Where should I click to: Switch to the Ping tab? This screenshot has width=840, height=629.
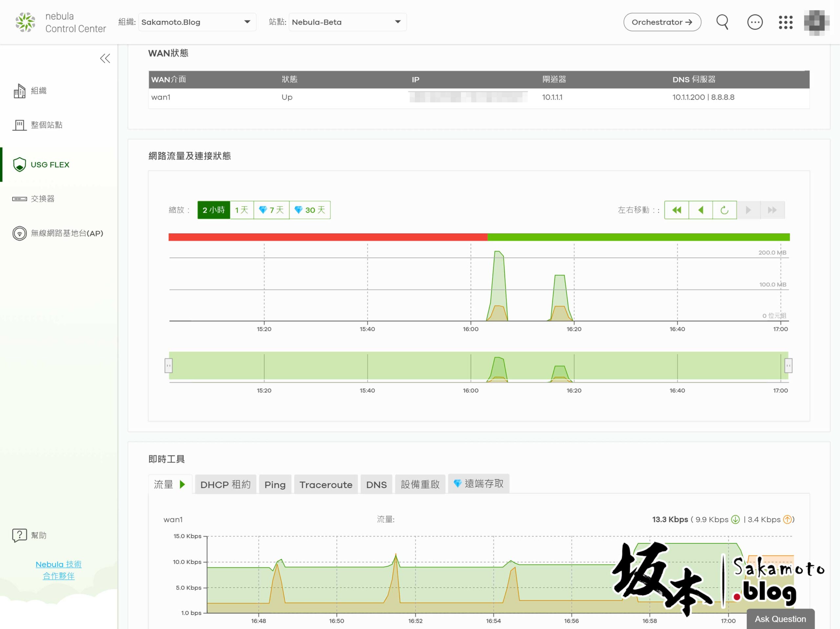tap(275, 484)
